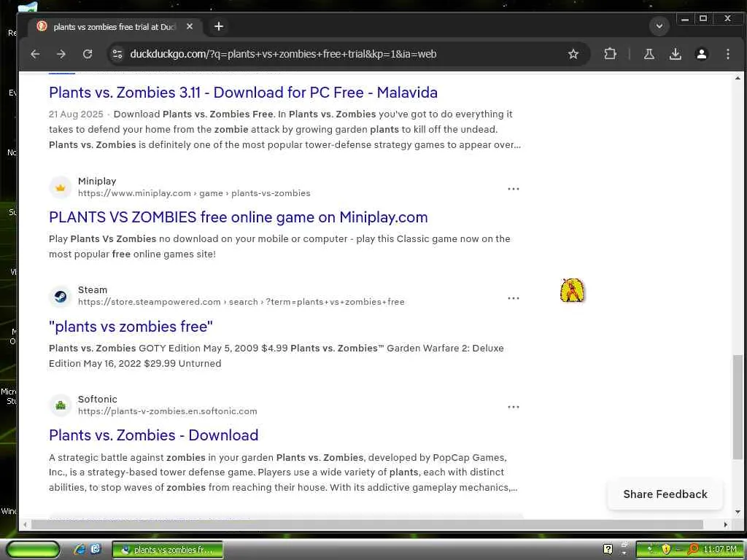
Task: Click the help question mark tray icon
Action: (608, 549)
